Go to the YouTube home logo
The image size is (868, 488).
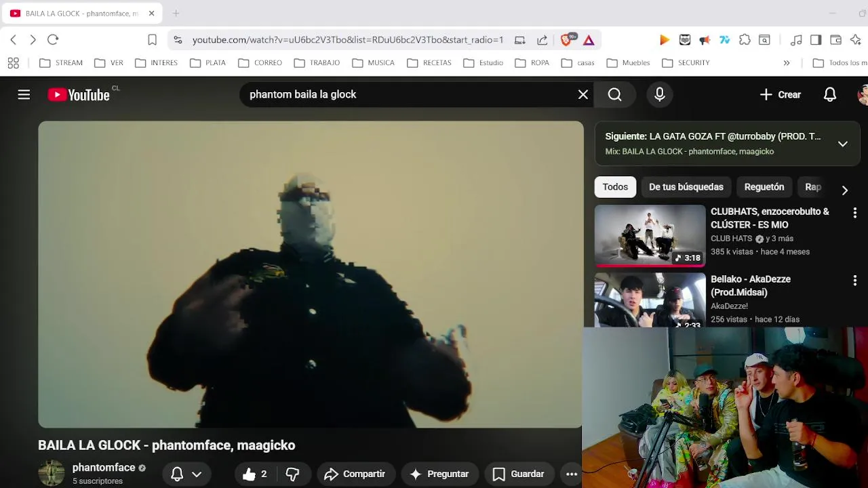[79, 95]
